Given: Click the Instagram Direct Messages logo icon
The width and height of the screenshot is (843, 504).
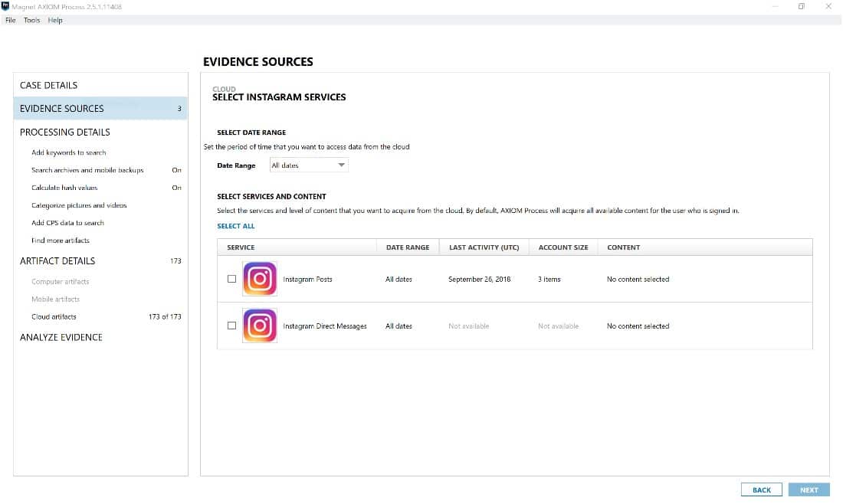Looking at the screenshot, I should coord(260,326).
